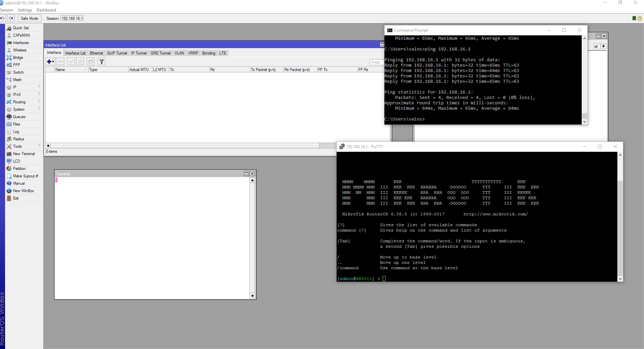Open Radius from the sidebar
The height and width of the screenshot is (349, 644).
24,139
